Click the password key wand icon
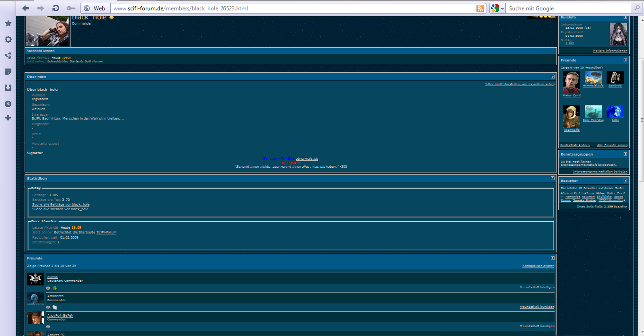This screenshot has width=644, height=336. point(71,9)
